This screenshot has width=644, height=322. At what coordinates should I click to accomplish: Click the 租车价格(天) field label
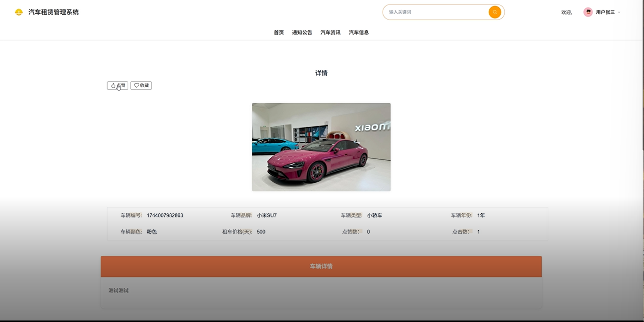tap(237, 232)
